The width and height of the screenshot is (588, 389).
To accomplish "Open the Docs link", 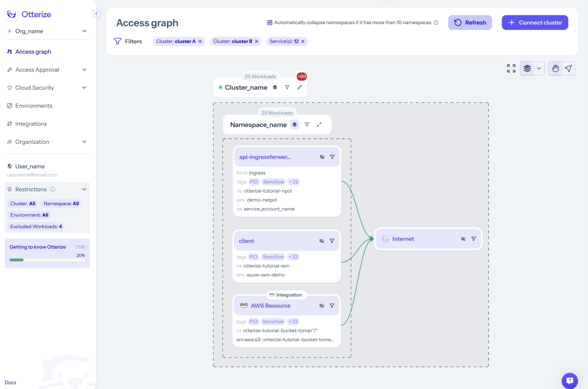I will pyautogui.click(x=10, y=382).
